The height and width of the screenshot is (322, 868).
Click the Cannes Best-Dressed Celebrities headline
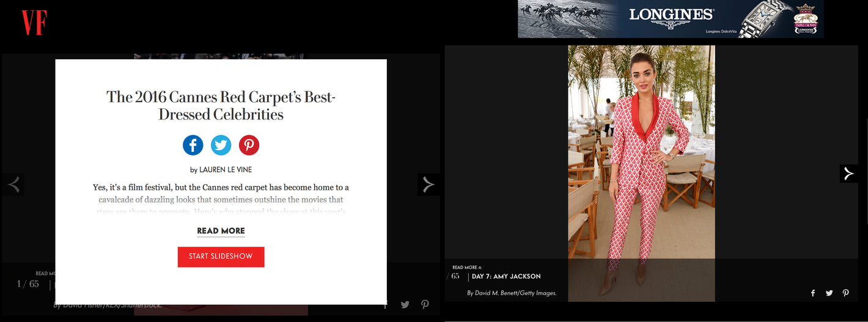tap(221, 105)
